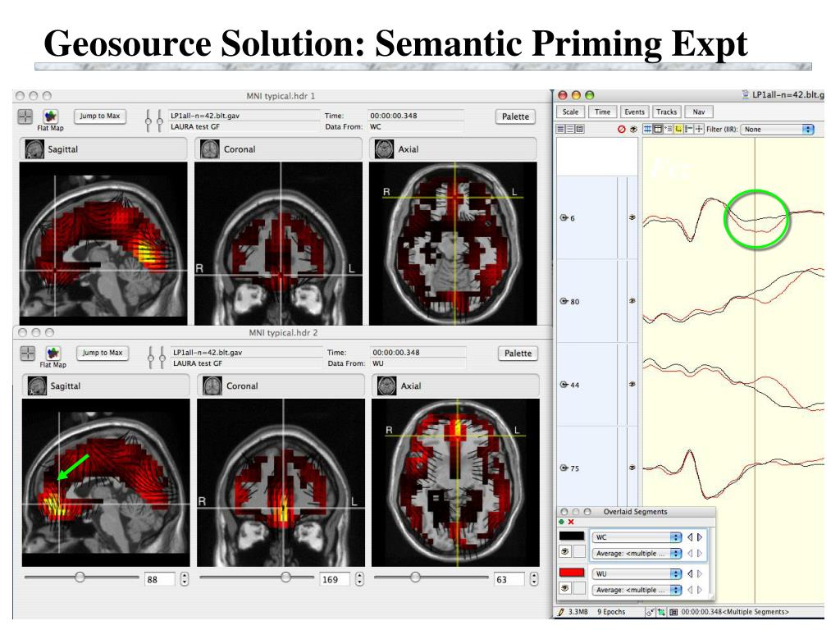Open Average dropdown under WC
The height and width of the screenshot is (630, 840).
[x=637, y=554]
